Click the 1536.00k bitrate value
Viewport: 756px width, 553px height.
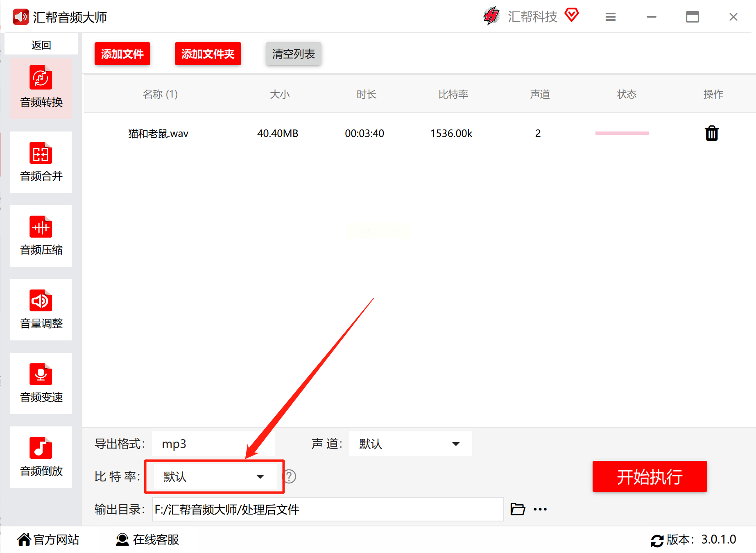(451, 134)
